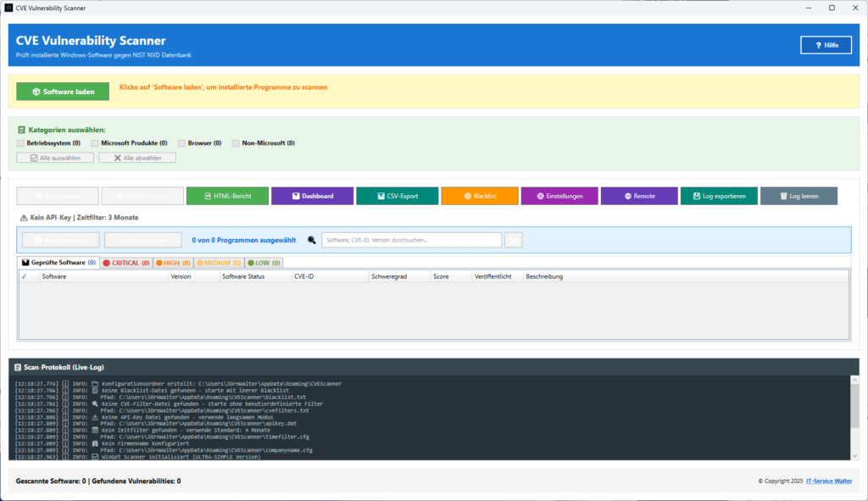Image resolution: width=868 pixels, height=501 pixels.
Task: Open the Hilfe help panel
Action: [825, 44]
